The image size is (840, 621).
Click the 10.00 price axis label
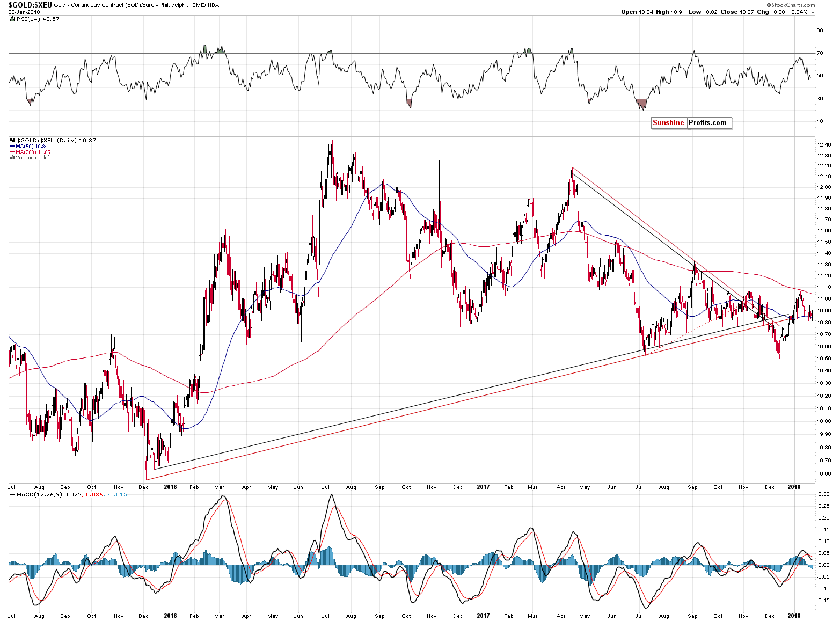824,421
